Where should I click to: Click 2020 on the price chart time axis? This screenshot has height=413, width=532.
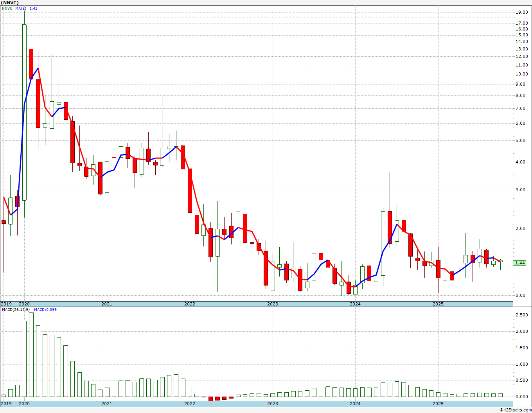coord(24,304)
